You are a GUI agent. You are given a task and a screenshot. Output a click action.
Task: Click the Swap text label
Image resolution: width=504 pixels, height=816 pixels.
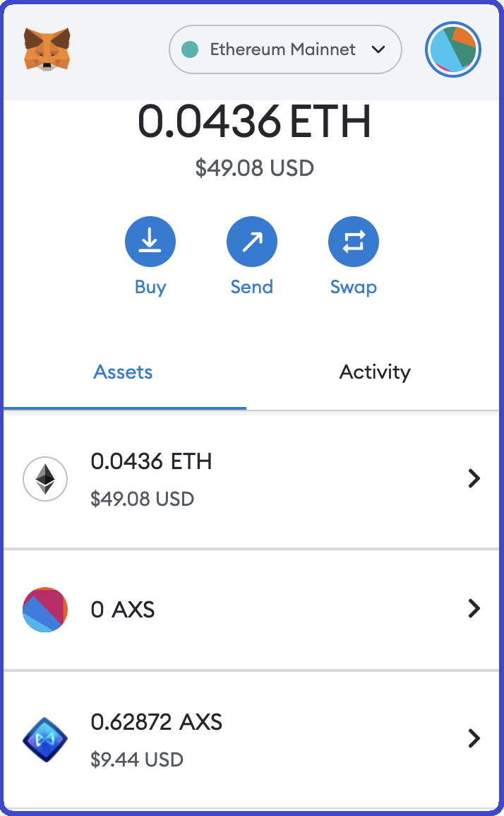point(354,288)
